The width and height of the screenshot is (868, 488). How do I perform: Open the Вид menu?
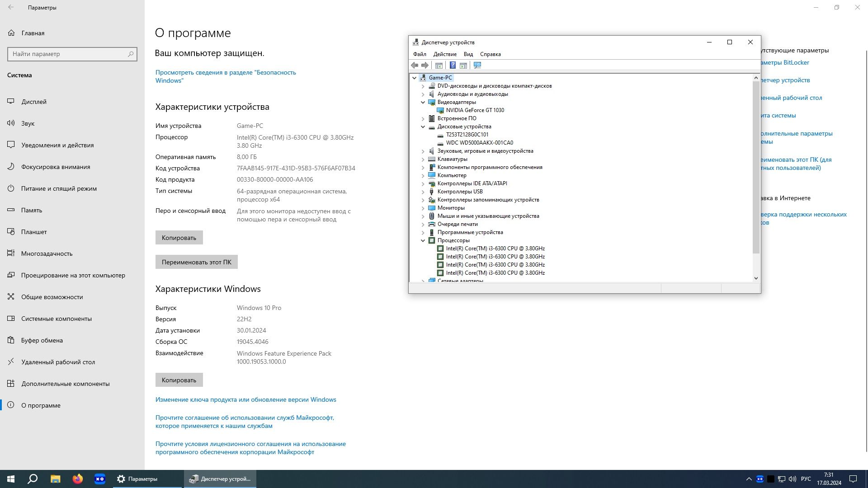[468, 54]
